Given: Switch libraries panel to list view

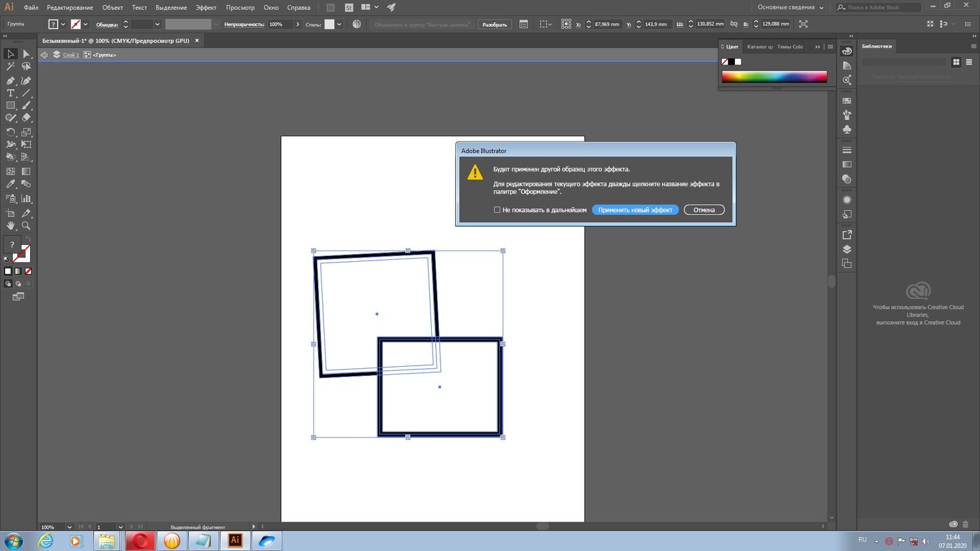Looking at the screenshot, I should point(969,62).
